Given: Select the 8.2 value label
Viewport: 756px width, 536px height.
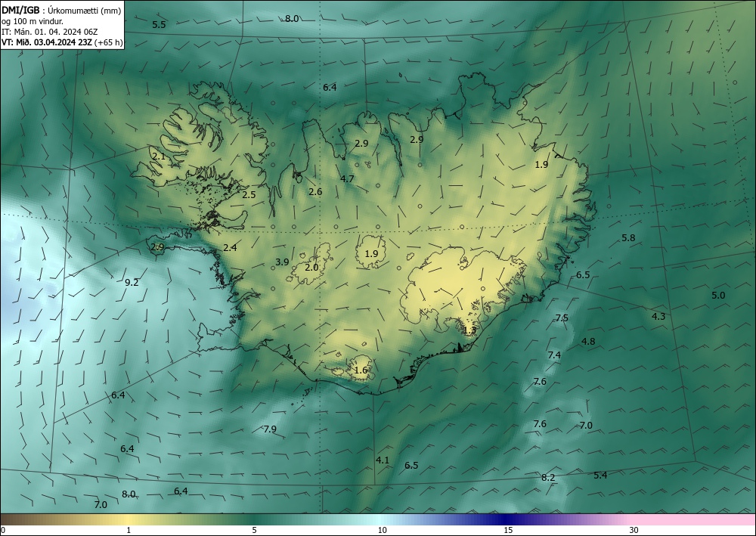Looking at the screenshot, I should pos(548,478).
